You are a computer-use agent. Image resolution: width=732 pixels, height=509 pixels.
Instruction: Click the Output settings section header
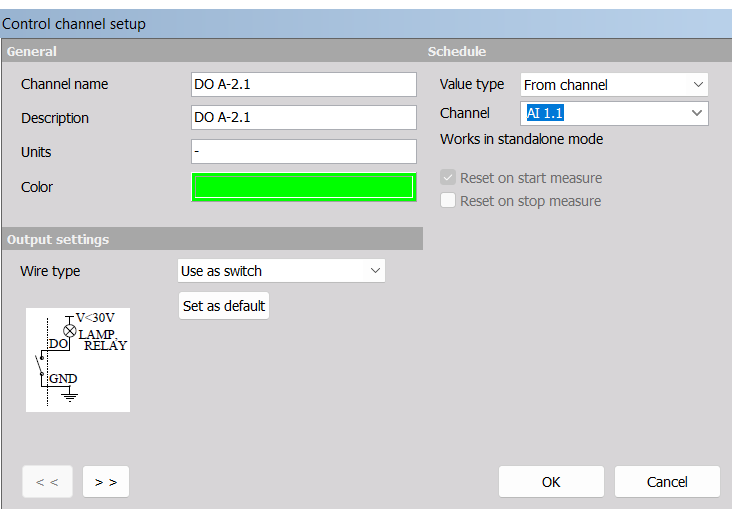coord(212,239)
